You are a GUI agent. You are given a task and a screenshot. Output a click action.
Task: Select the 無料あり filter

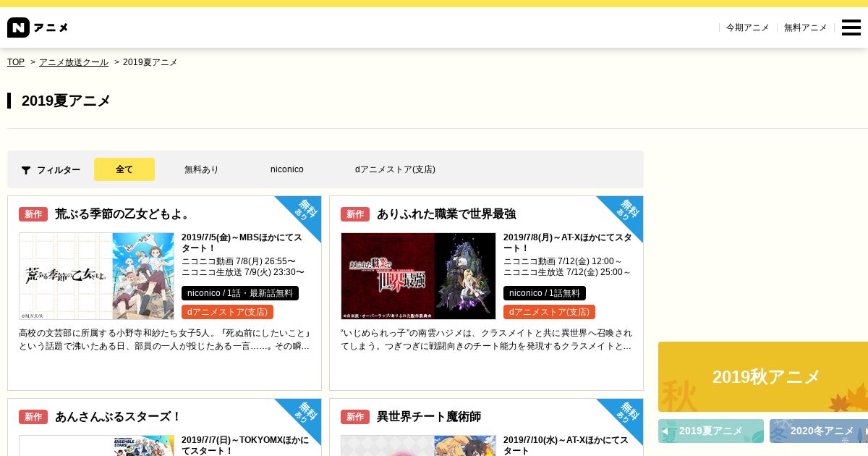pyautogui.click(x=201, y=169)
